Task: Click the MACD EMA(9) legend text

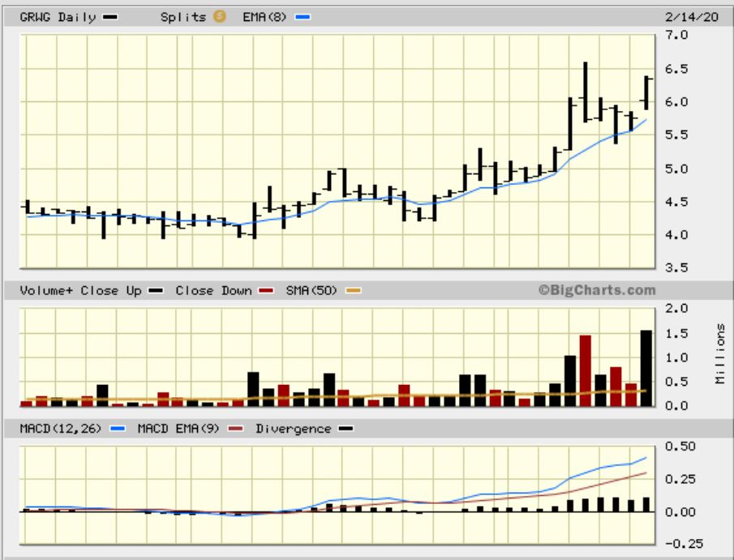Action: coord(178,429)
